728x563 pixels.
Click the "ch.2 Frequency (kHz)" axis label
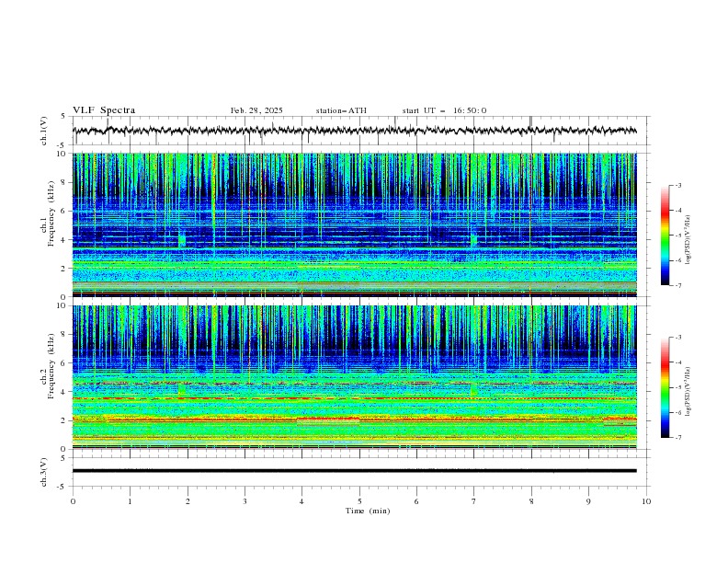click(x=48, y=366)
